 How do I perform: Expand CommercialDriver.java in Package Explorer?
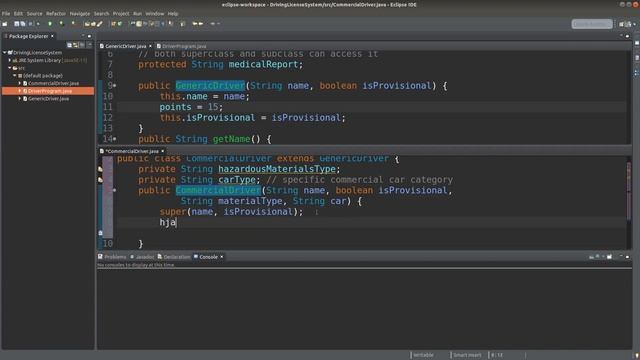click(x=20, y=83)
